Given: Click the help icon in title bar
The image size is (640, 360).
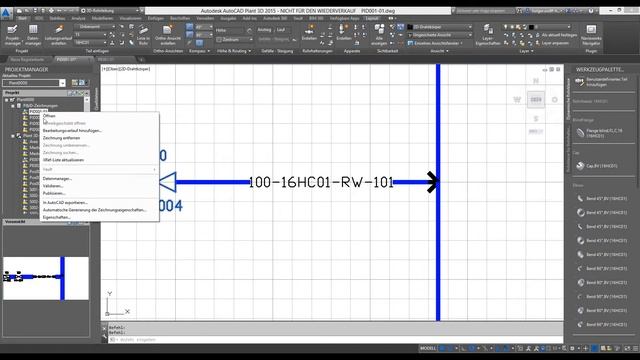Looking at the screenshot, I should point(591,11).
